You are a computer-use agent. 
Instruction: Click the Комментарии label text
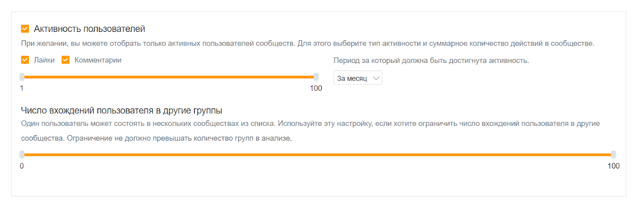coord(98,60)
